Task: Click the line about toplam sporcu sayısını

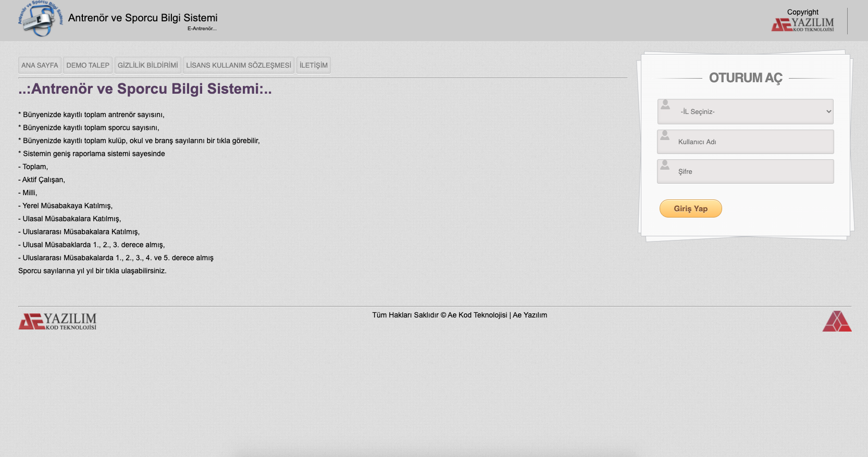Action: point(89,128)
